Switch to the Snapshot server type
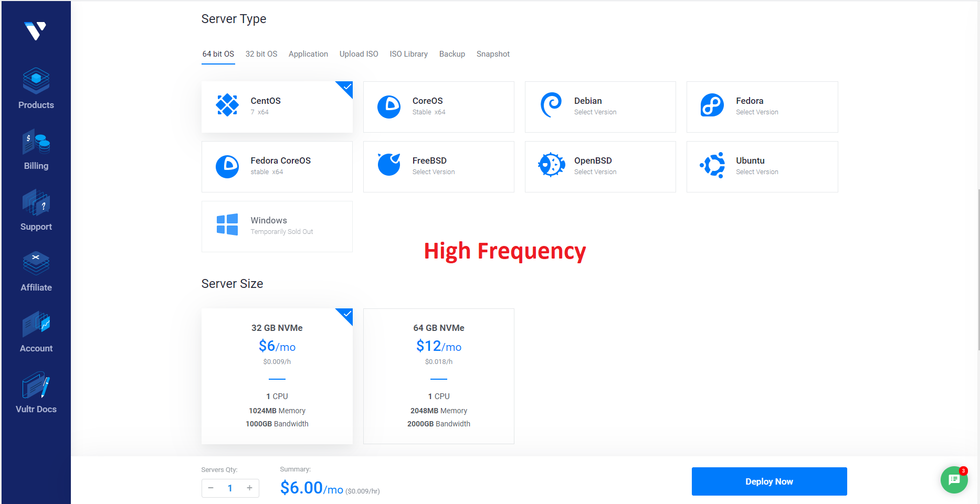The image size is (980, 504). point(493,53)
